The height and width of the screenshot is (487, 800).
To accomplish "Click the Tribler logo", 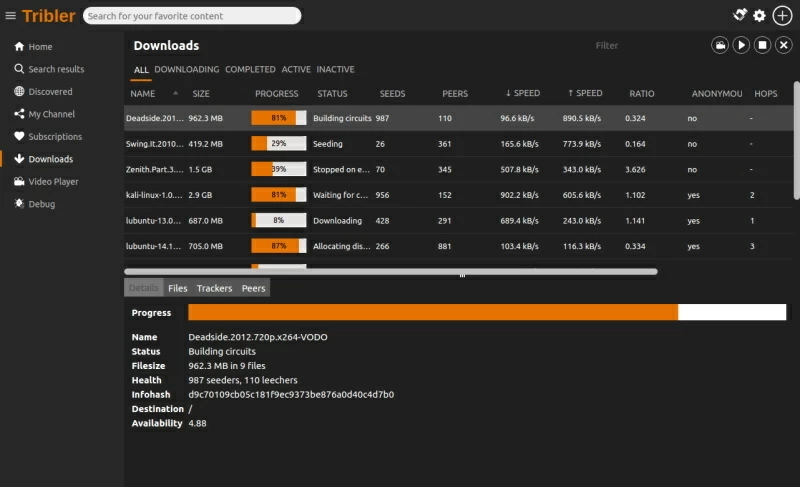I will [x=48, y=16].
